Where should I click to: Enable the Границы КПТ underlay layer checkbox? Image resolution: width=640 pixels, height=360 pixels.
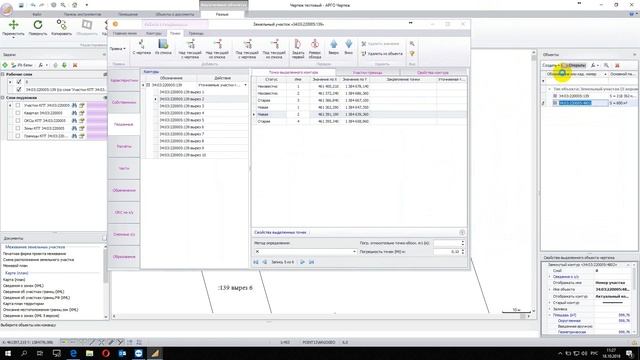tap(18, 136)
